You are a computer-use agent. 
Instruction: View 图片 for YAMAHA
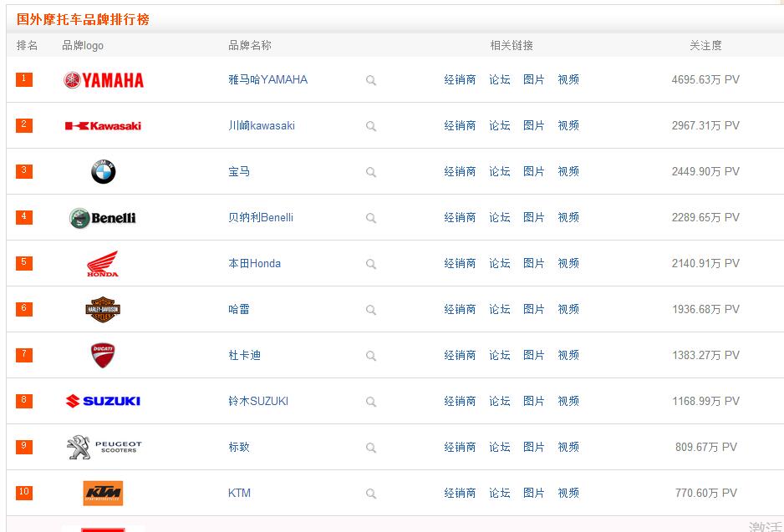click(533, 80)
